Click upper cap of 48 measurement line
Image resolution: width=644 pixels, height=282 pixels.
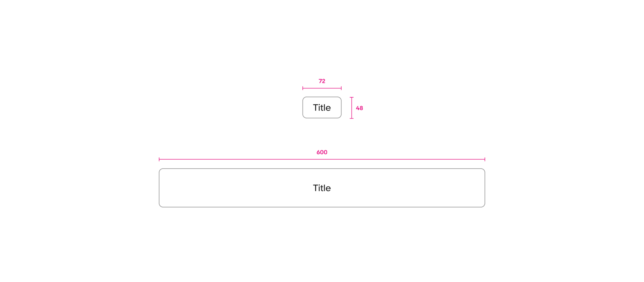click(x=352, y=97)
